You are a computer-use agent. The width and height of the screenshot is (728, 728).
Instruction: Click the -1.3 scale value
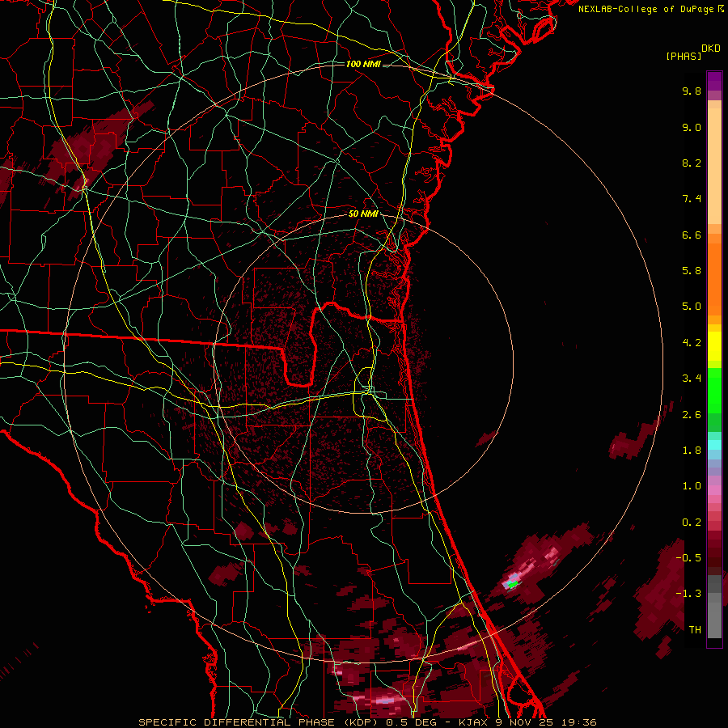tap(688, 594)
